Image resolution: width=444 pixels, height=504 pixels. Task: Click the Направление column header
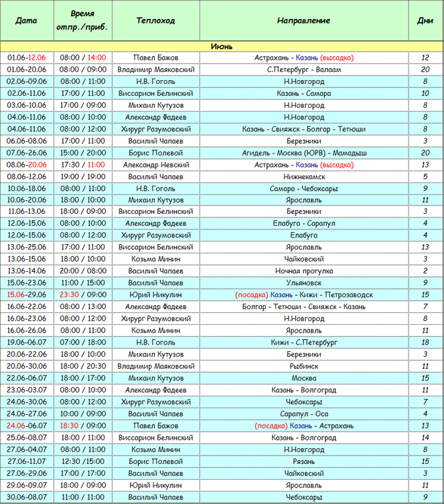(304, 20)
